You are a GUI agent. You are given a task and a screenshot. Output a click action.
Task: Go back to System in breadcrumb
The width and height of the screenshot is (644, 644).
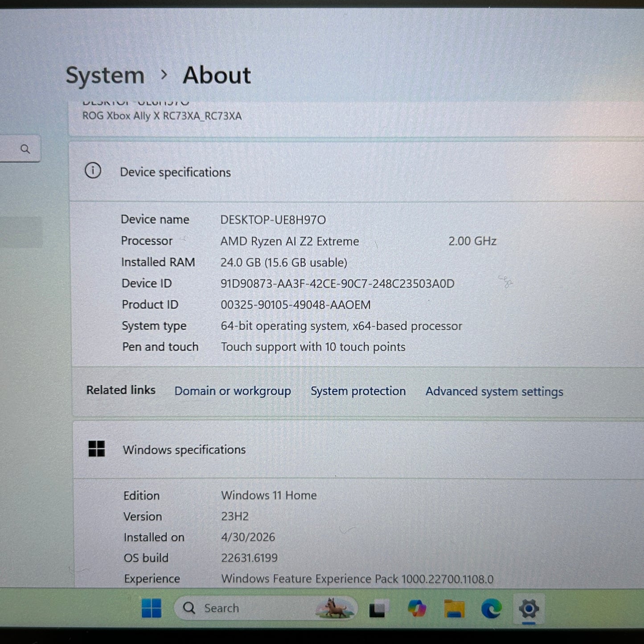point(105,75)
